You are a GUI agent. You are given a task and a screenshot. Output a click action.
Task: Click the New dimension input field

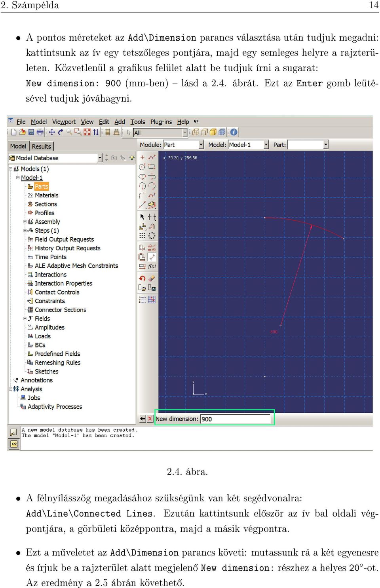(x=236, y=419)
